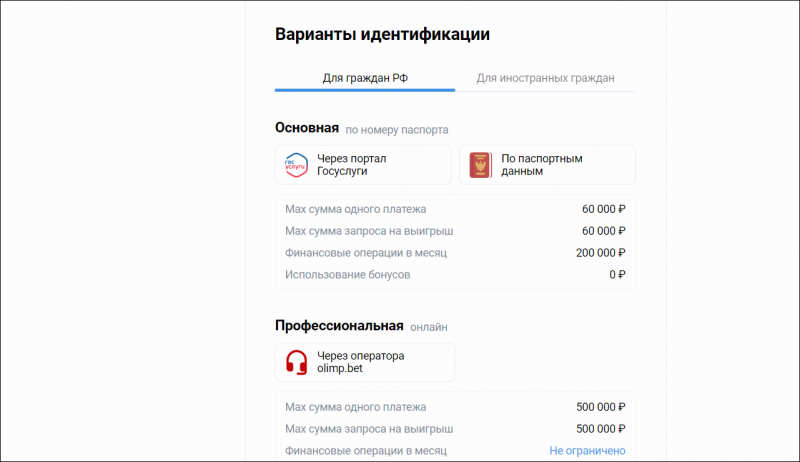Image resolution: width=800 pixels, height=462 pixels.
Task: Click the Использование бонусов label
Action: pos(347,275)
